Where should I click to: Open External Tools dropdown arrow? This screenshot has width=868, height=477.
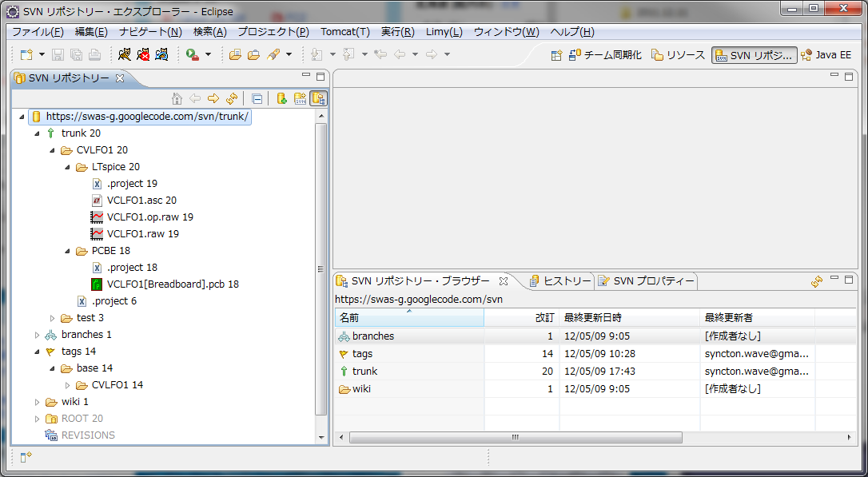point(208,54)
